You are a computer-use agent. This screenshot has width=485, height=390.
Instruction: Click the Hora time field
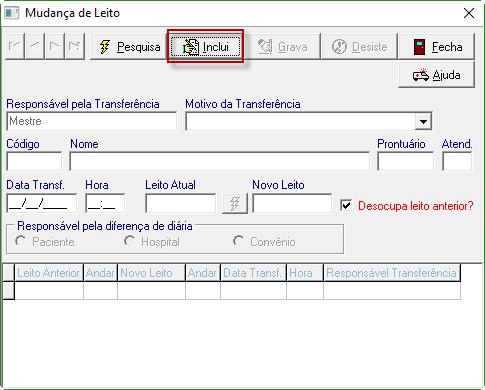(105, 203)
